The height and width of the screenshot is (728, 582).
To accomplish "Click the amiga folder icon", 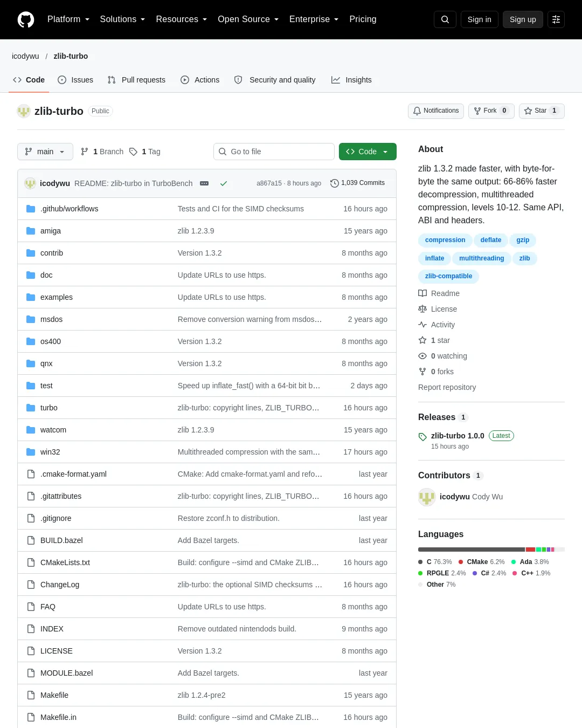I will pos(31,231).
